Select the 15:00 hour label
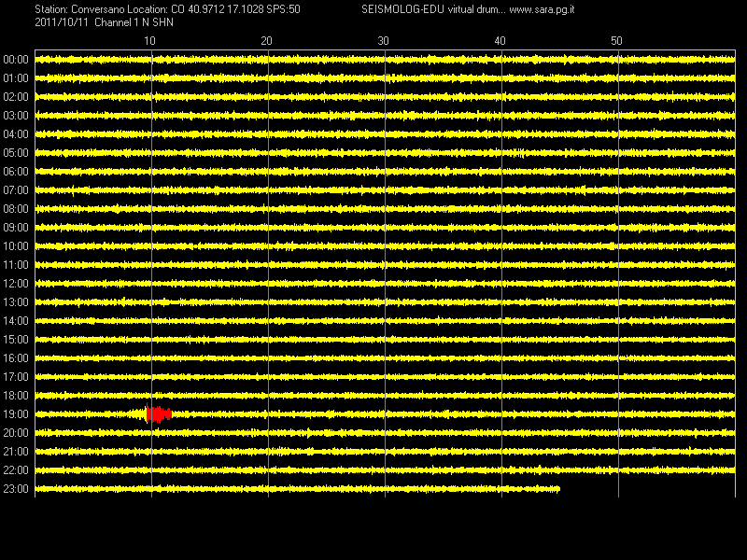Image resolution: width=747 pixels, height=560 pixels. pyautogui.click(x=16, y=340)
